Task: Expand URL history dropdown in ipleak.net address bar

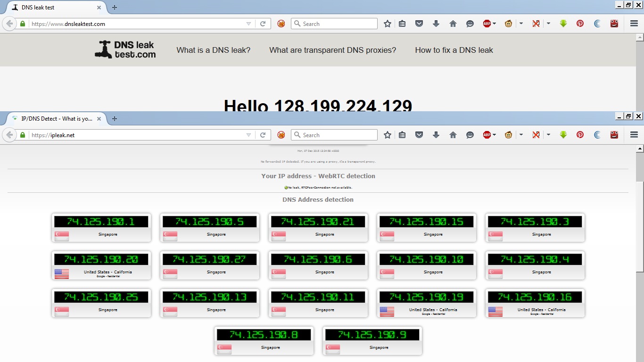Action: pos(248,135)
